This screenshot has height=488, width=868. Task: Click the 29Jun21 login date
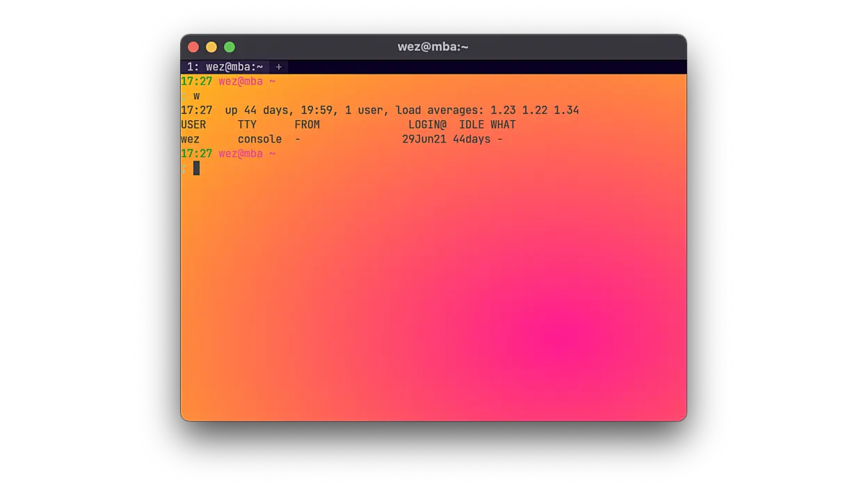(426, 138)
